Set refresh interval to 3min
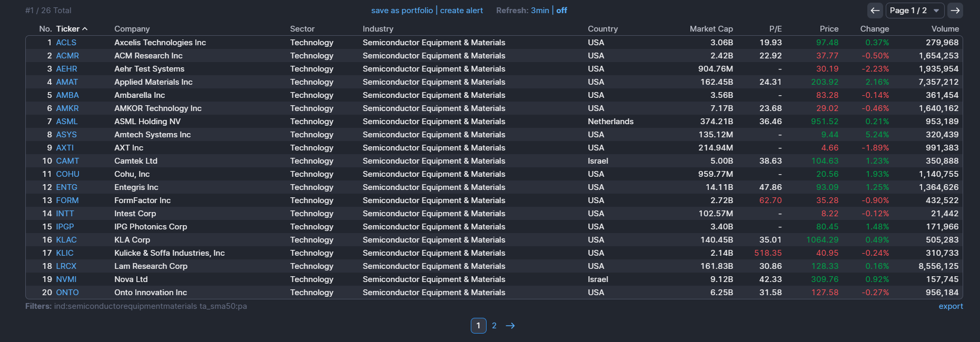The width and height of the screenshot is (980, 342). point(540,11)
